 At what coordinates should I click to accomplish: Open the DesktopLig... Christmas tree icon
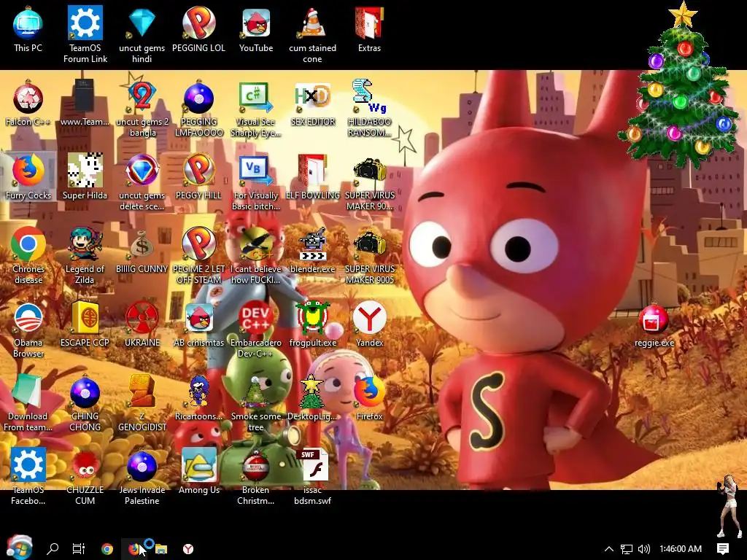(312, 397)
